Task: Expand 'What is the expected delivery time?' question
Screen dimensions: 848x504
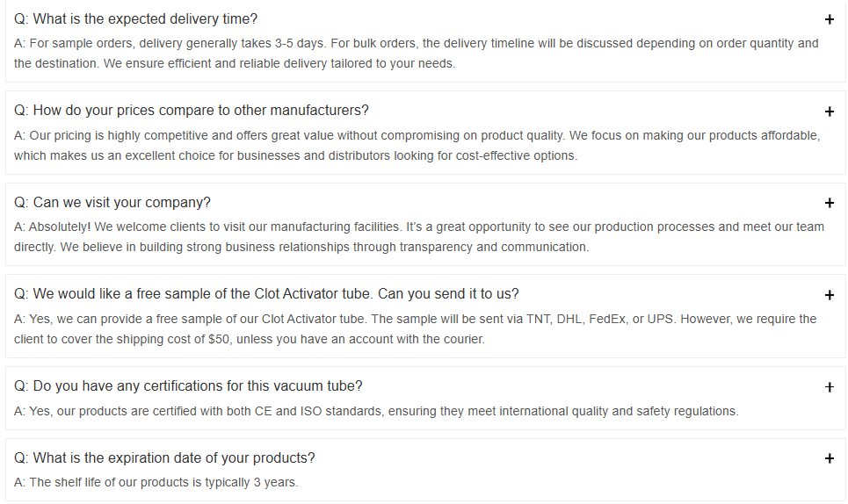Action: pyautogui.click(x=135, y=19)
